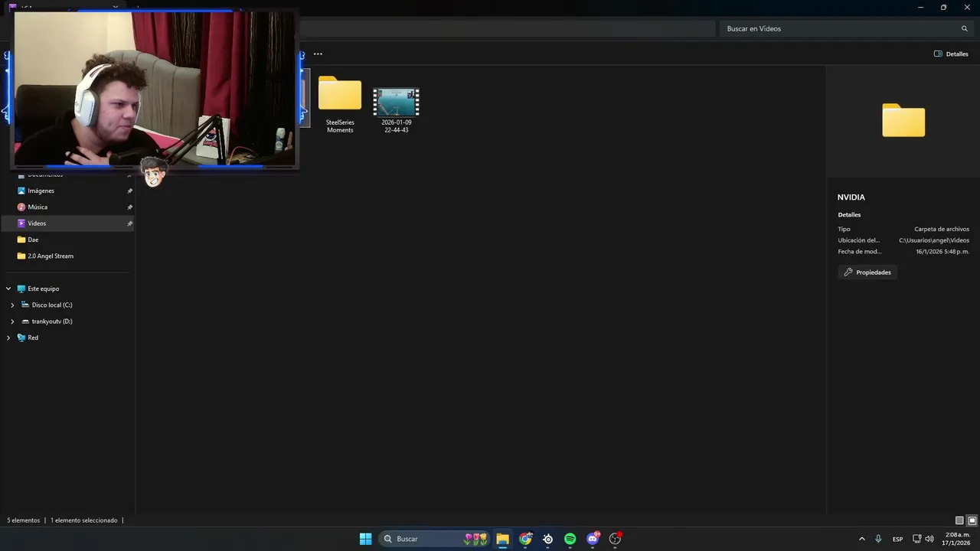Open the clock showing 2:08 a.m.

pos(957,539)
